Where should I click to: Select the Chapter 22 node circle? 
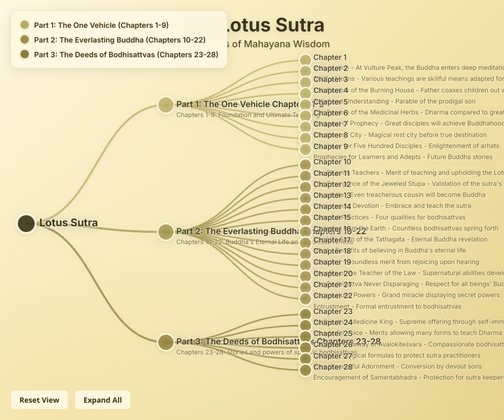point(306,298)
